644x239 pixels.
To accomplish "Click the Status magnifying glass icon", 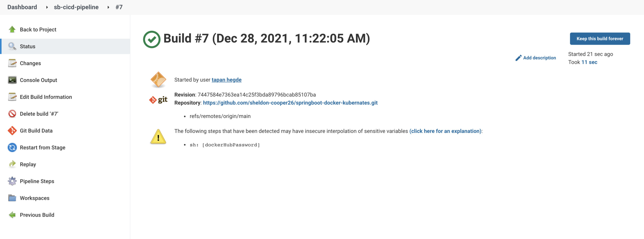I will click(12, 46).
